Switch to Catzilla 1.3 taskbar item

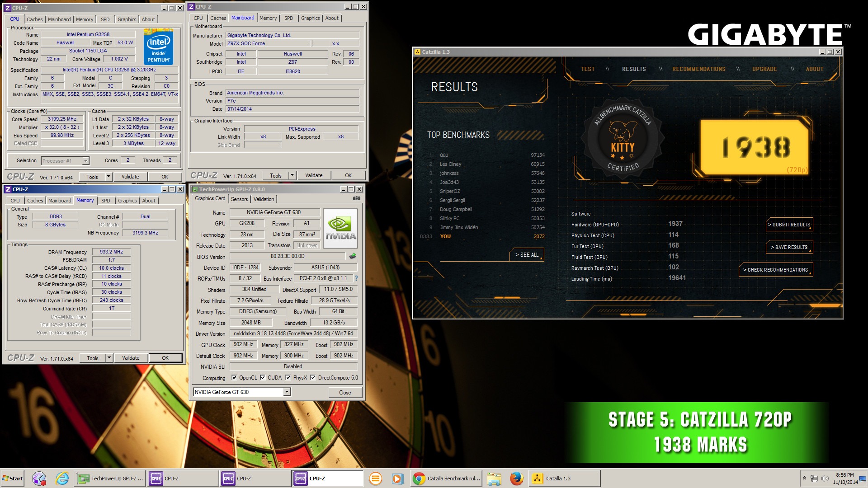(564, 479)
